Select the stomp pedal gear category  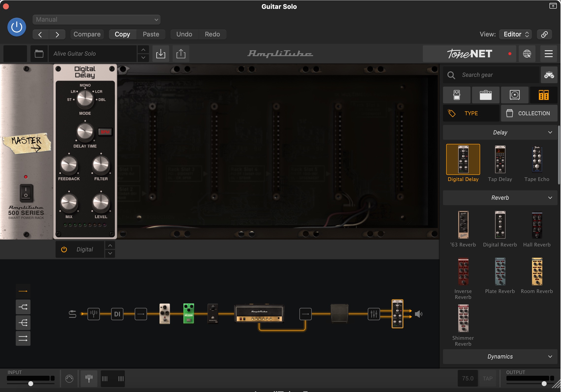tap(457, 95)
